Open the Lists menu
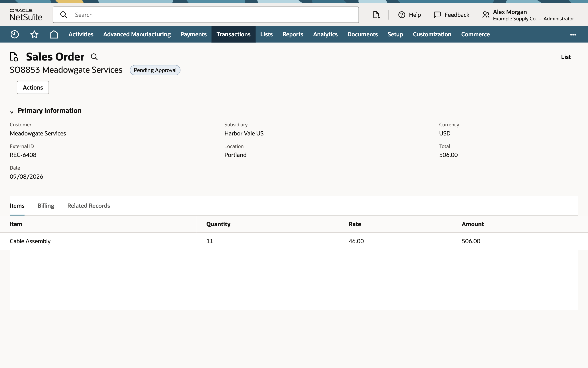 266,34
